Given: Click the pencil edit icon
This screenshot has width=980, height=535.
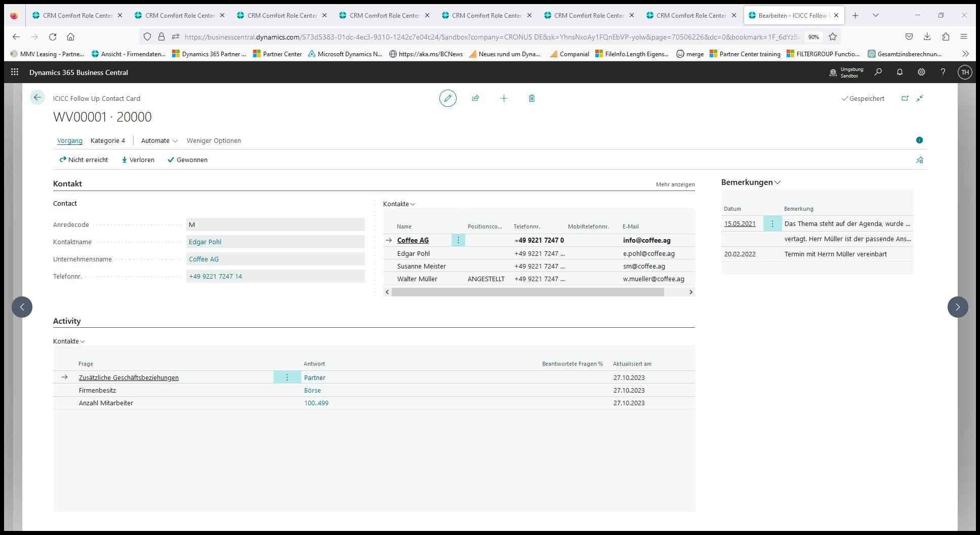Looking at the screenshot, I should tap(447, 98).
